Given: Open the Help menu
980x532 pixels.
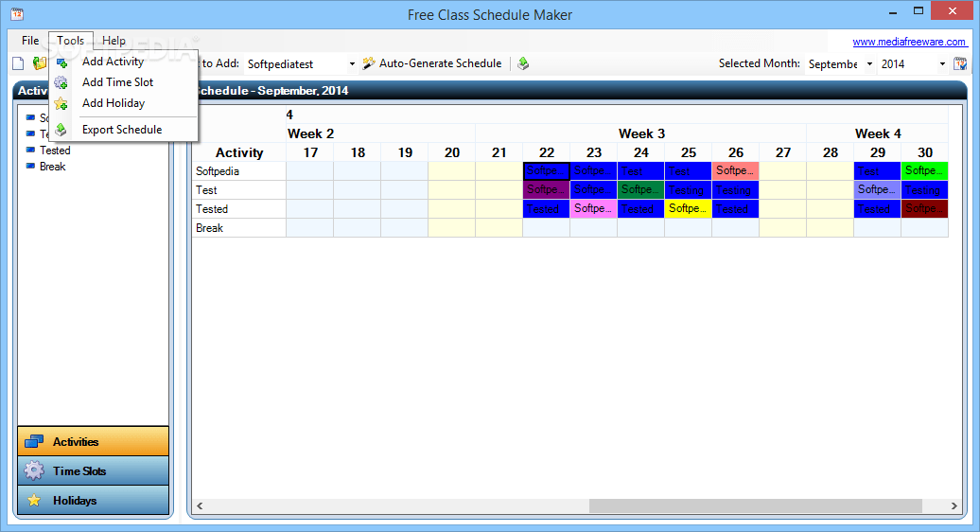Looking at the screenshot, I should coord(114,41).
